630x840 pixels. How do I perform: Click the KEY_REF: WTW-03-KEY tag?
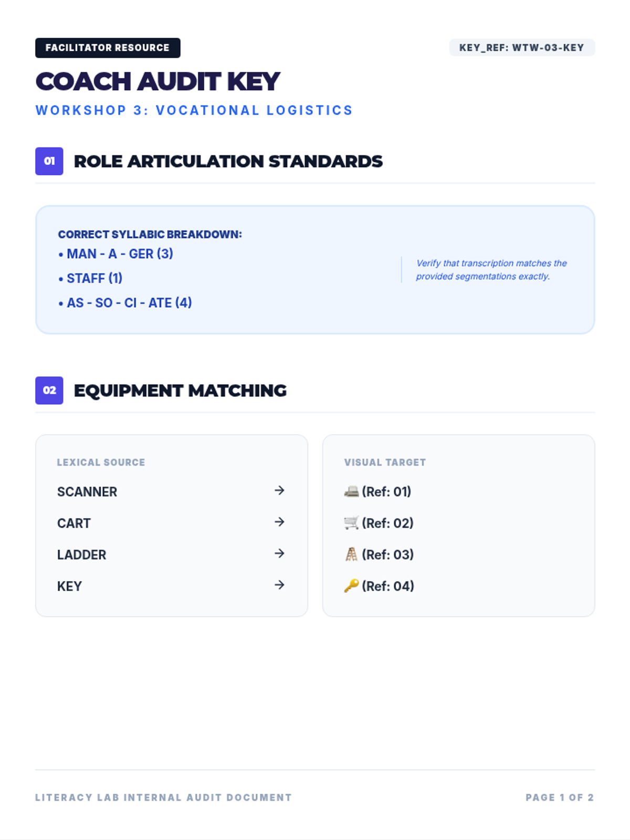coord(522,48)
